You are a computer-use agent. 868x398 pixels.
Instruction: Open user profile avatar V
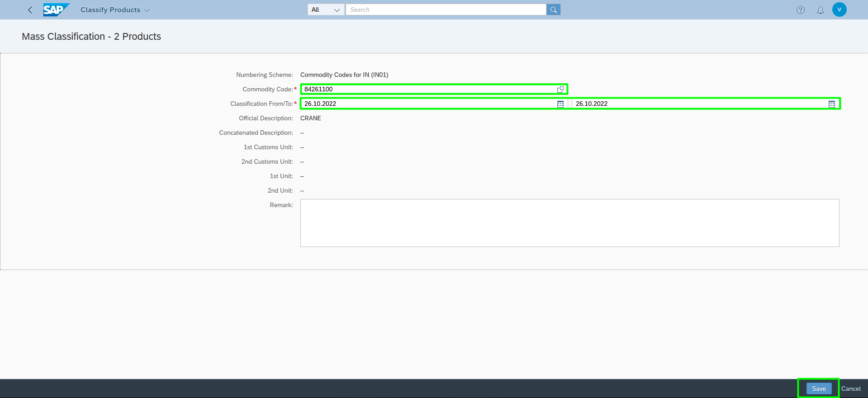point(840,9)
